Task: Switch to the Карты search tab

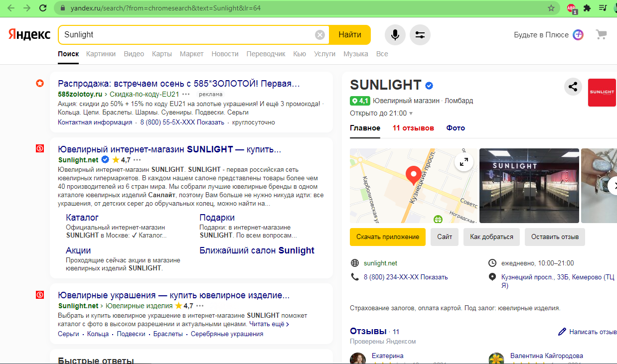Action: point(162,54)
